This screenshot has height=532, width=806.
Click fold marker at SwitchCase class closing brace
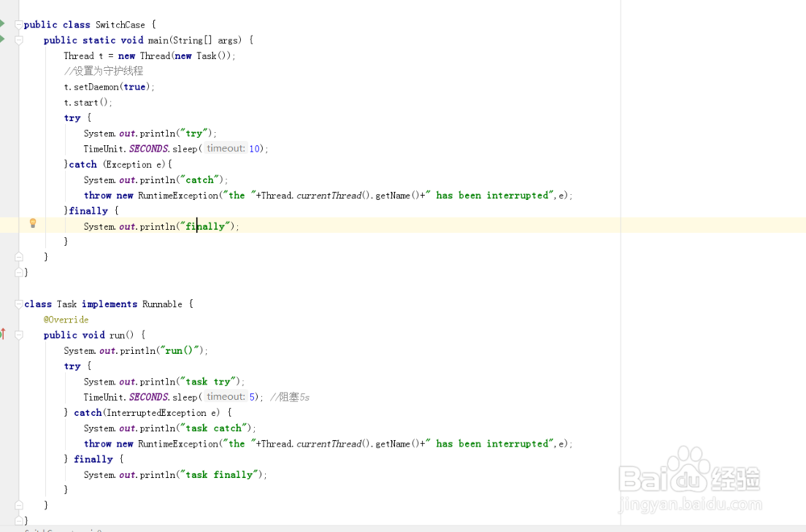click(x=19, y=272)
